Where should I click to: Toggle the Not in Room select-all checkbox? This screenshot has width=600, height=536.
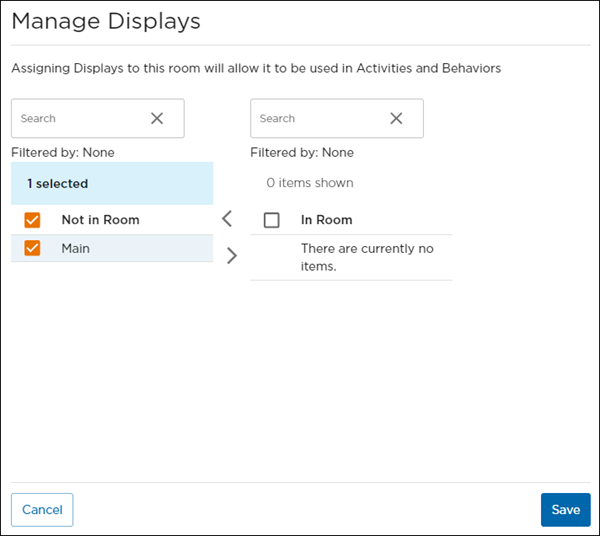point(32,220)
